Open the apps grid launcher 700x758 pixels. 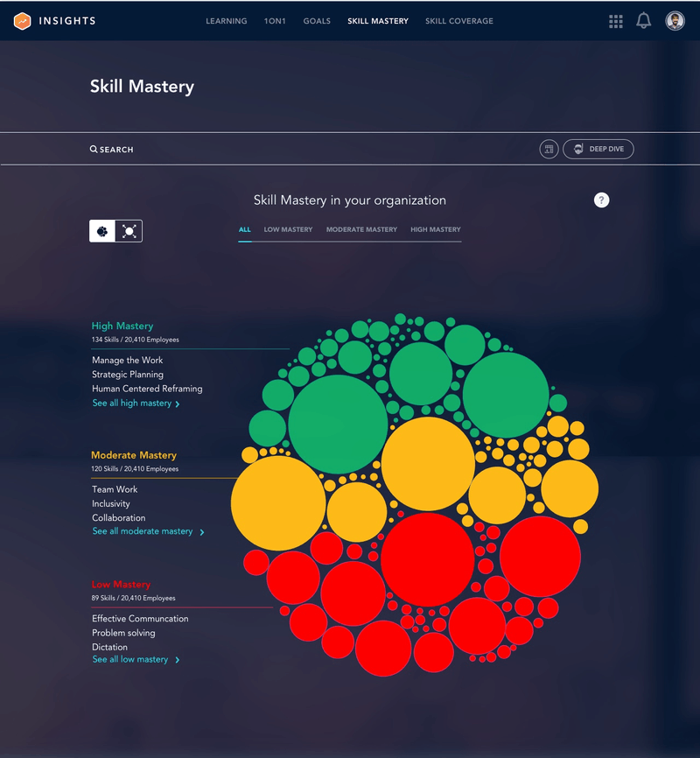click(615, 21)
